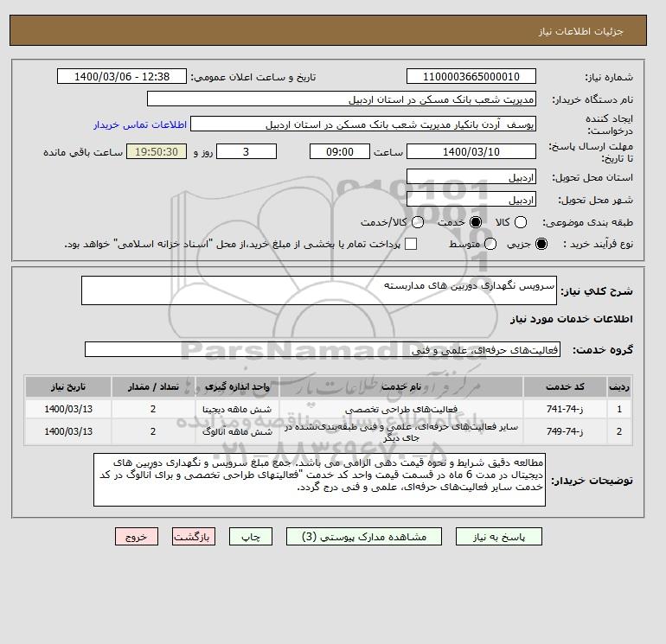Click the 1400/03/13 date in row 1
The height and width of the screenshot is (644, 666).
68,409
